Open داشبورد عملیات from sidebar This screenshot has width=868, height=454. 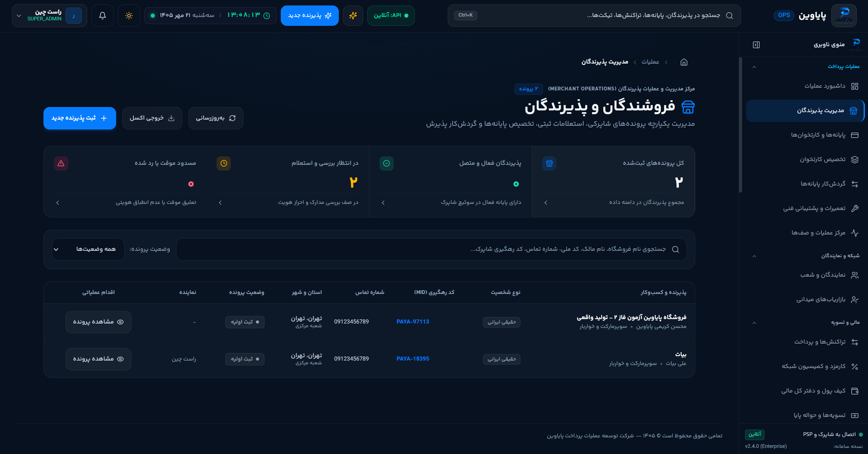click(x=805, y=86)
